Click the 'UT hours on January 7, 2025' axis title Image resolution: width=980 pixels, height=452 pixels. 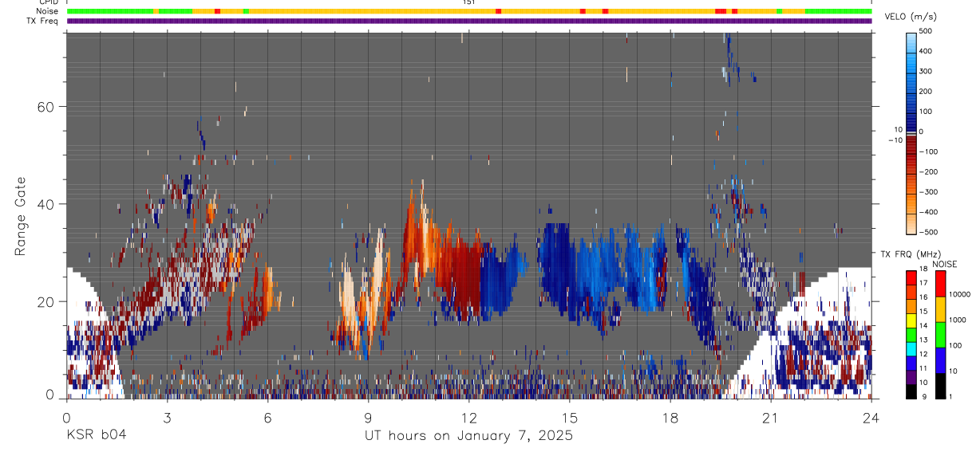(x=468, y=436)
